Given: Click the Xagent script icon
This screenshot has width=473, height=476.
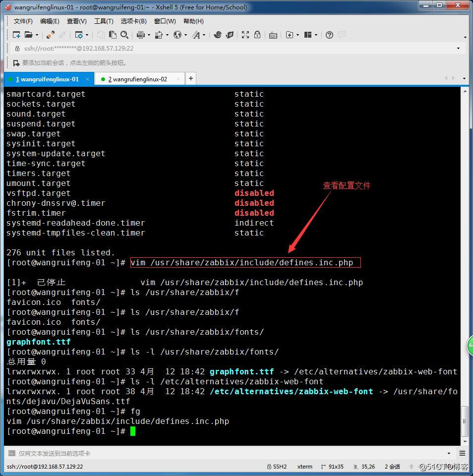Looking at the screenshot, I should click(x=230, y=35).
